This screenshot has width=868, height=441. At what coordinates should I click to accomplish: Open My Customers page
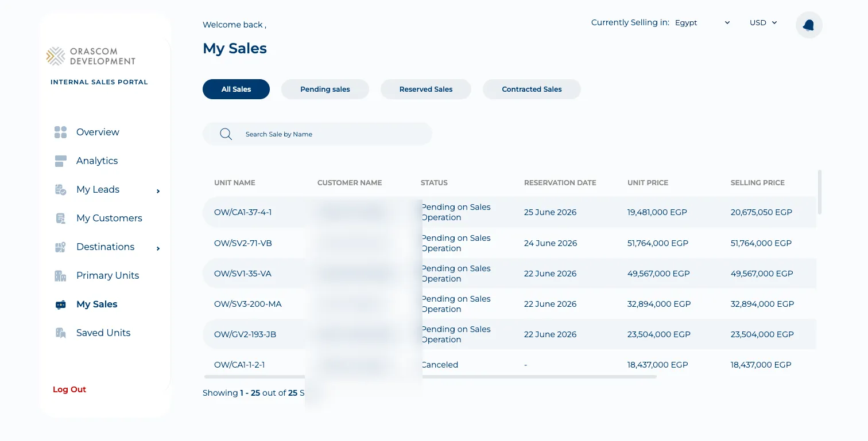[109, 218]
